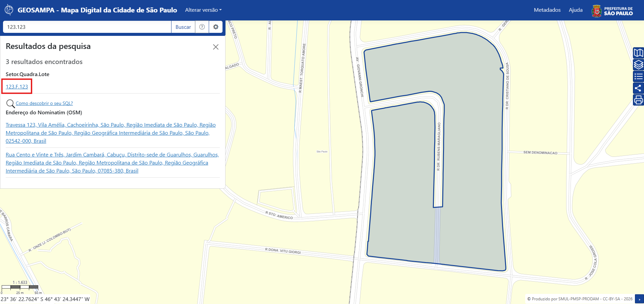644x304 pixels.
Task: Select the Rua Cento e Vinte e Três result
Action: [112, 163]
